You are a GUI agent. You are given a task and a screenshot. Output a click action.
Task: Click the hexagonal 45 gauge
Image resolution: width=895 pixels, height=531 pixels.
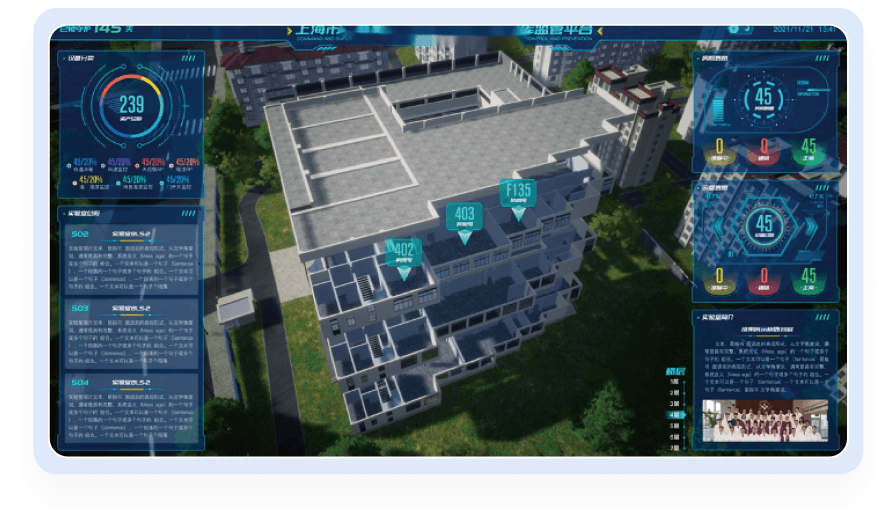tap(765, 224)
